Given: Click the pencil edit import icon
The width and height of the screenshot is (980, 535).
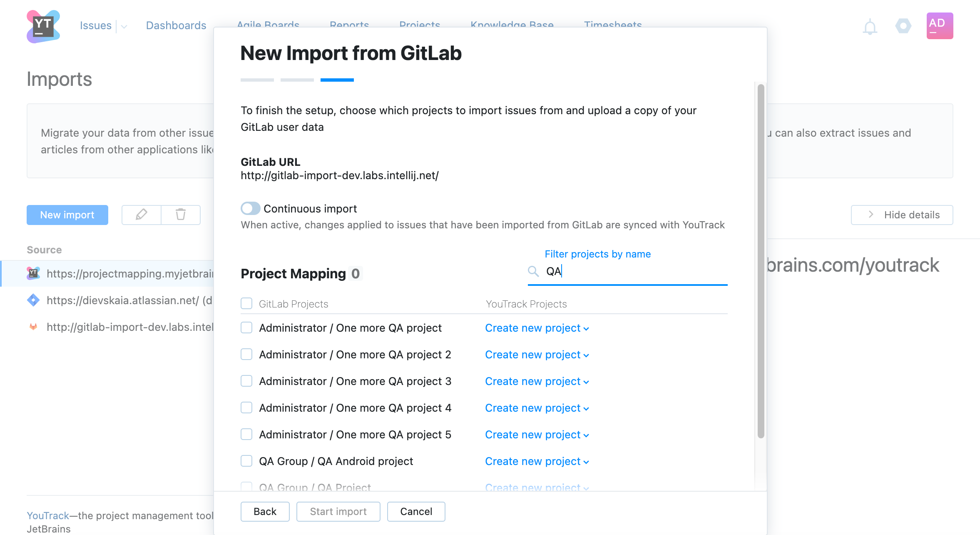Looking at the screenshot, I should pos(142,215).
